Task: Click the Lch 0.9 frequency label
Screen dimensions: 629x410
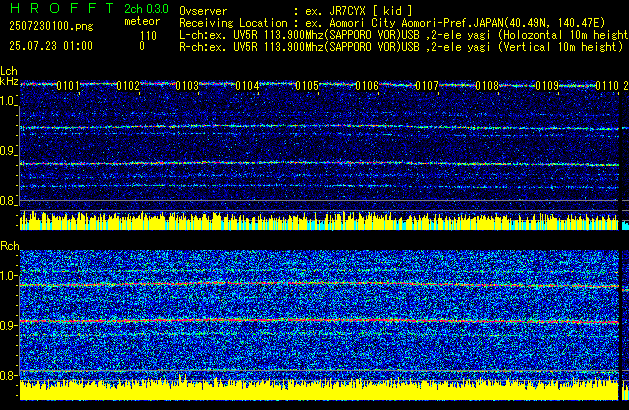Action: pos(8,151)
